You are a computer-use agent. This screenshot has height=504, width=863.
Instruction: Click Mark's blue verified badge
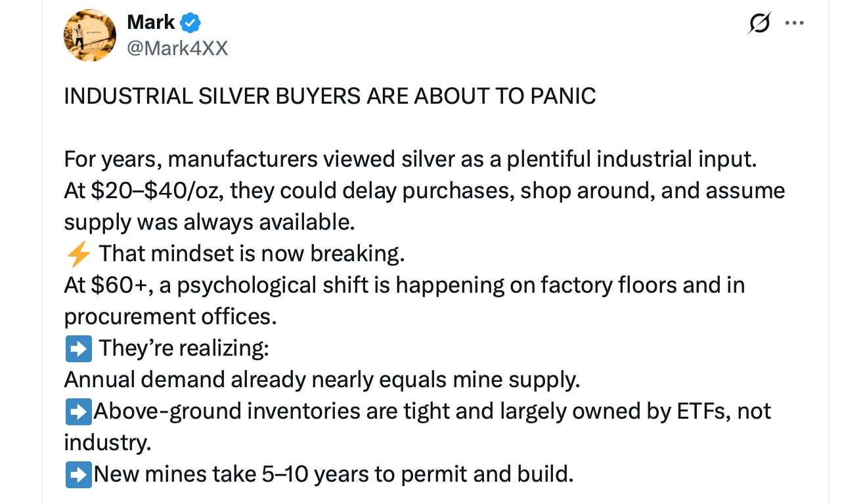point(189,21)
